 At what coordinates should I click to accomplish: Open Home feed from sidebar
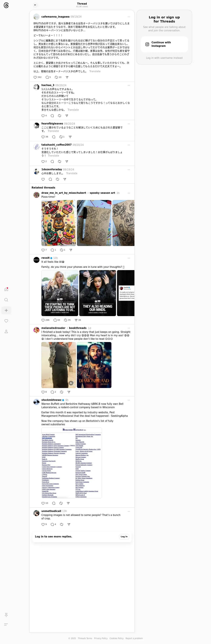click(6, 289)
